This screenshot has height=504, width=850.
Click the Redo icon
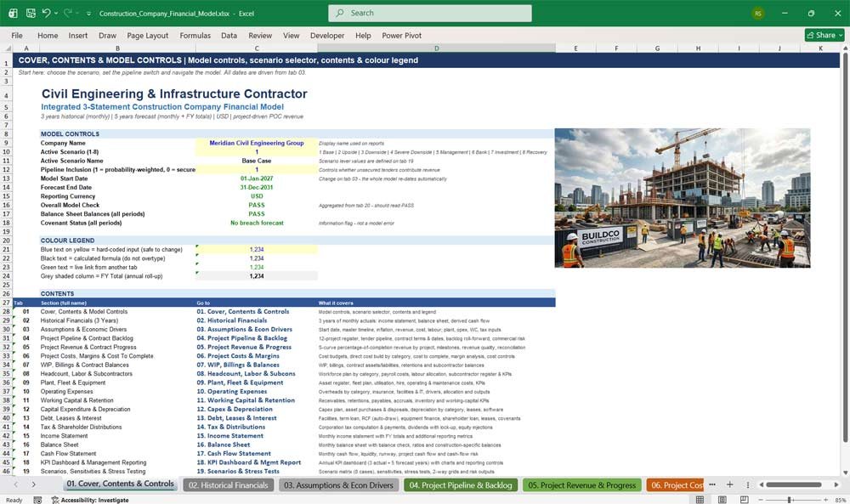[68, 13]
